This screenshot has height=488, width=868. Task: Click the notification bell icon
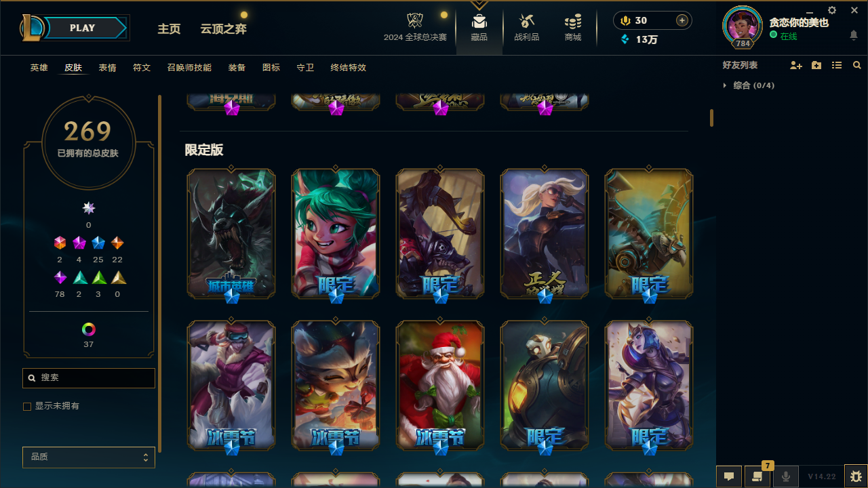point(854,35)
